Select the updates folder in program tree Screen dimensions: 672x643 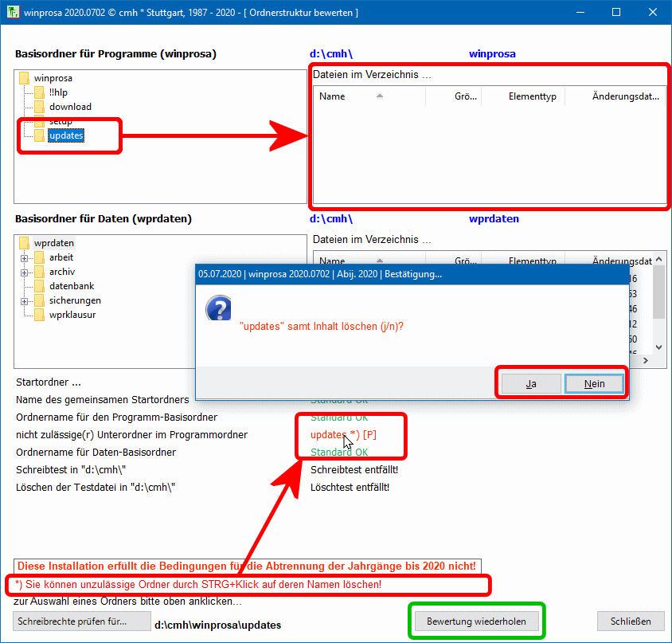[x=66, y=135]
